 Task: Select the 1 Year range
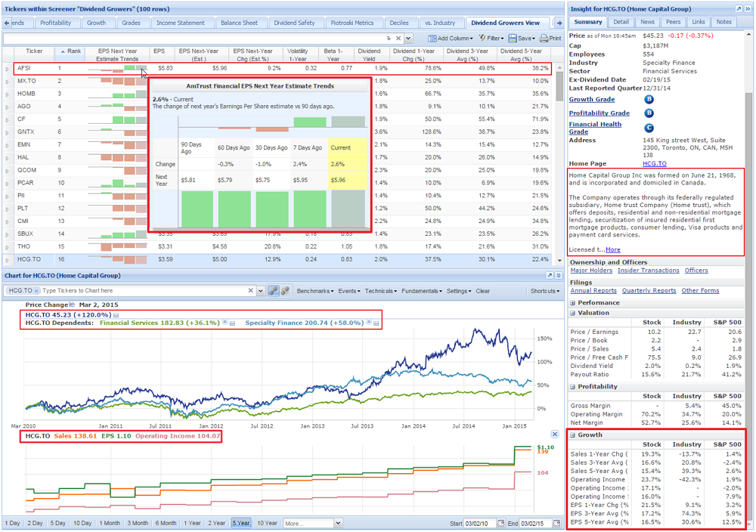point(192,524)
